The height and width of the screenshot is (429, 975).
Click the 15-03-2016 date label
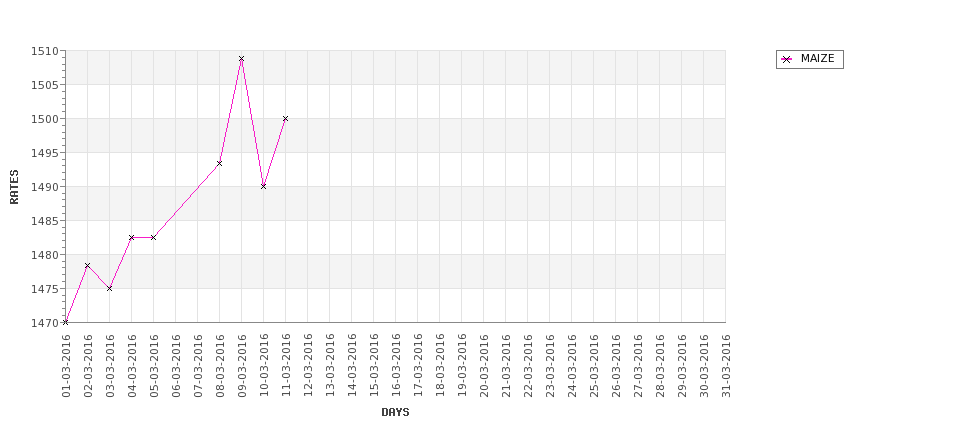374,366
